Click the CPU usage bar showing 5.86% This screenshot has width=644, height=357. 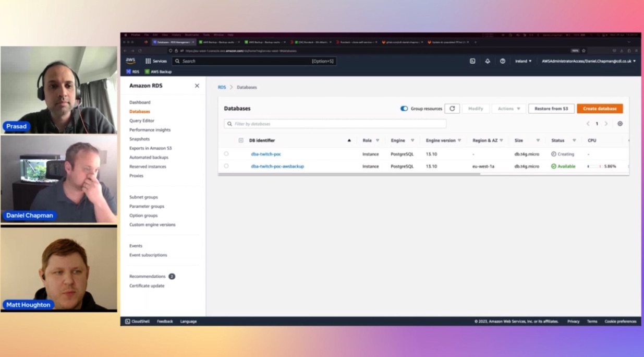(x=594, y=166)
